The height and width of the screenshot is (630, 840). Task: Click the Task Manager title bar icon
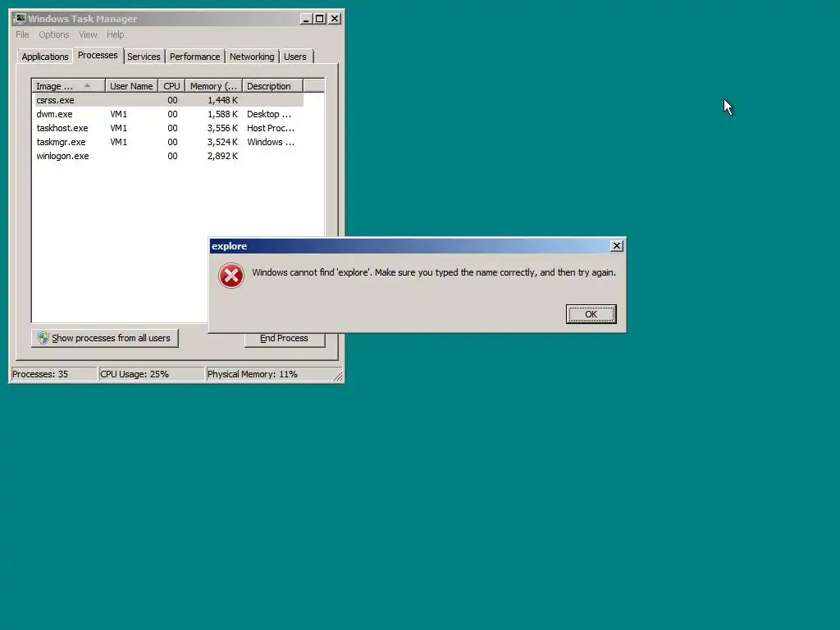coord(20,19)
